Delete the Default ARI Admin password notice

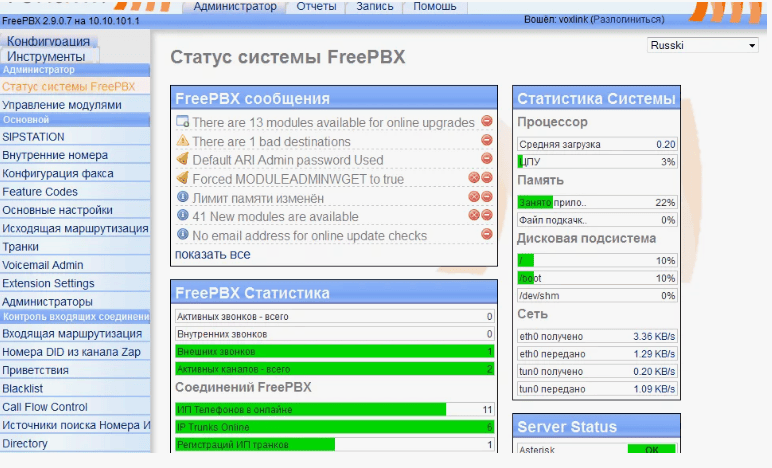[486, 158]
